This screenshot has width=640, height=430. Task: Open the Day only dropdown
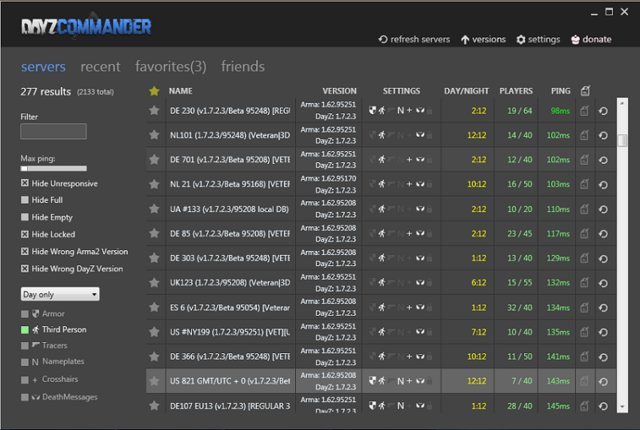60,294
